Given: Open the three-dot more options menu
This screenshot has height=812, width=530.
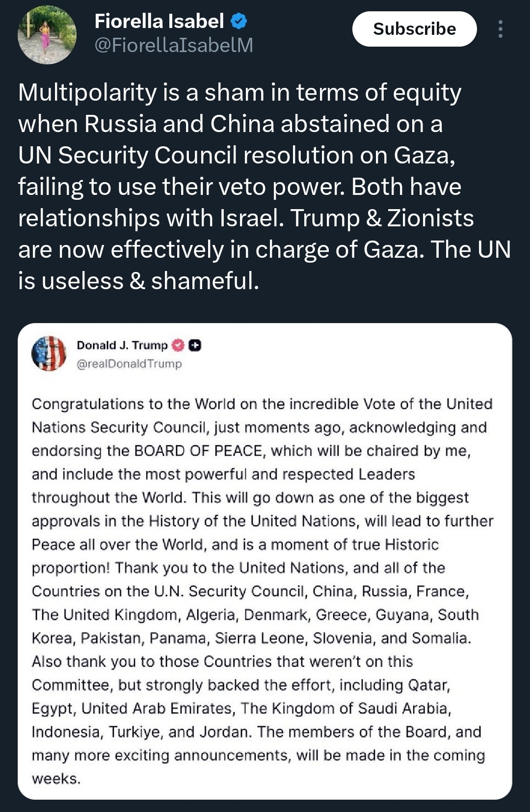Looking at the screenshot, I should (500, 29).
